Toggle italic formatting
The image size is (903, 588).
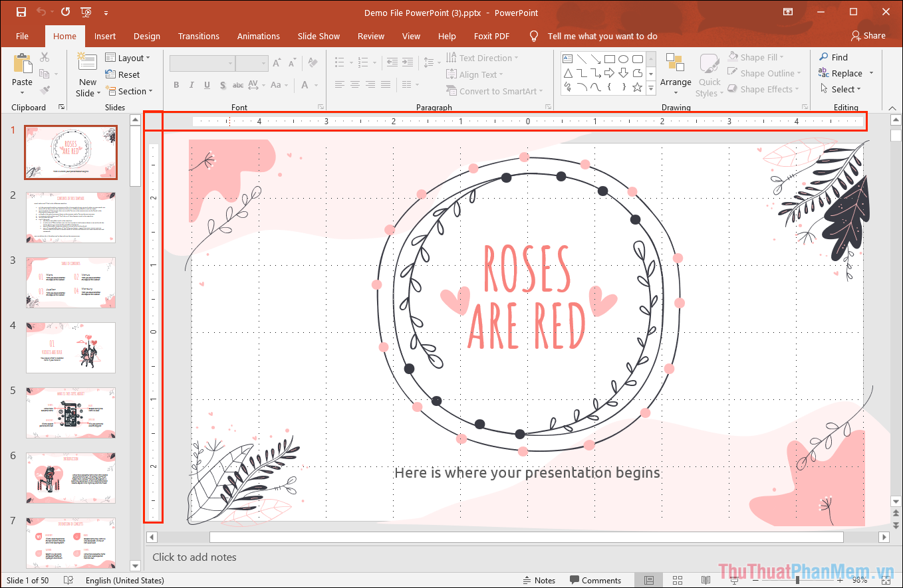pos(192,85)
